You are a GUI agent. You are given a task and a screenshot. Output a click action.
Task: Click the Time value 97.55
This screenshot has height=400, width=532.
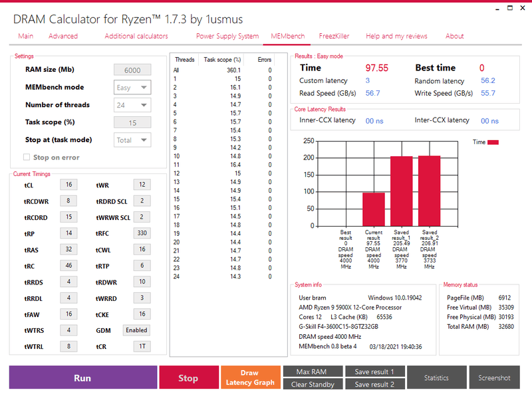point(376,68)
